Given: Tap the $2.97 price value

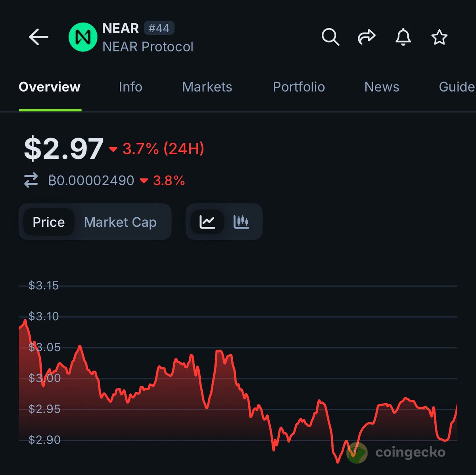Looking at the screenshot, I should (63, 149).
